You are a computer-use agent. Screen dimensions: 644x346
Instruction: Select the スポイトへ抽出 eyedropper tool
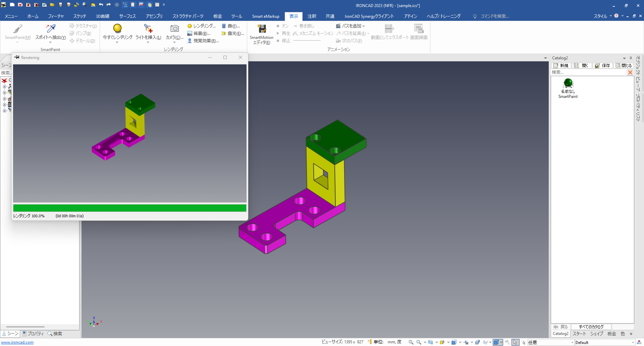51,29
